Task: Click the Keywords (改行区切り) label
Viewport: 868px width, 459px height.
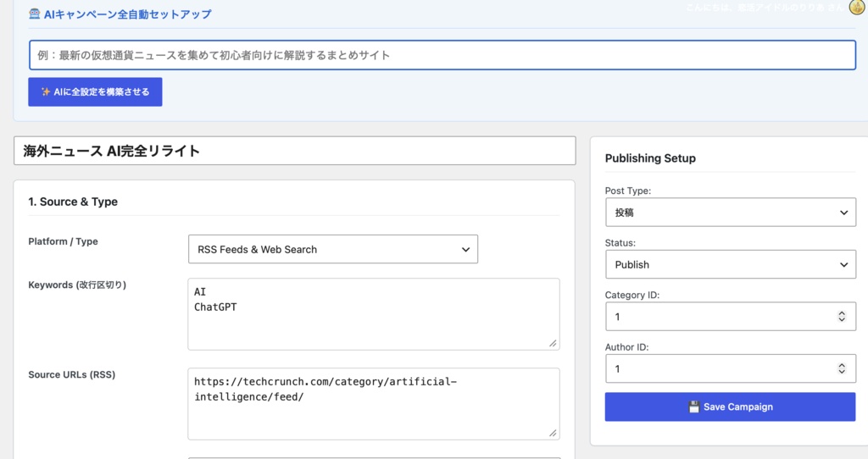Action: 77,285
